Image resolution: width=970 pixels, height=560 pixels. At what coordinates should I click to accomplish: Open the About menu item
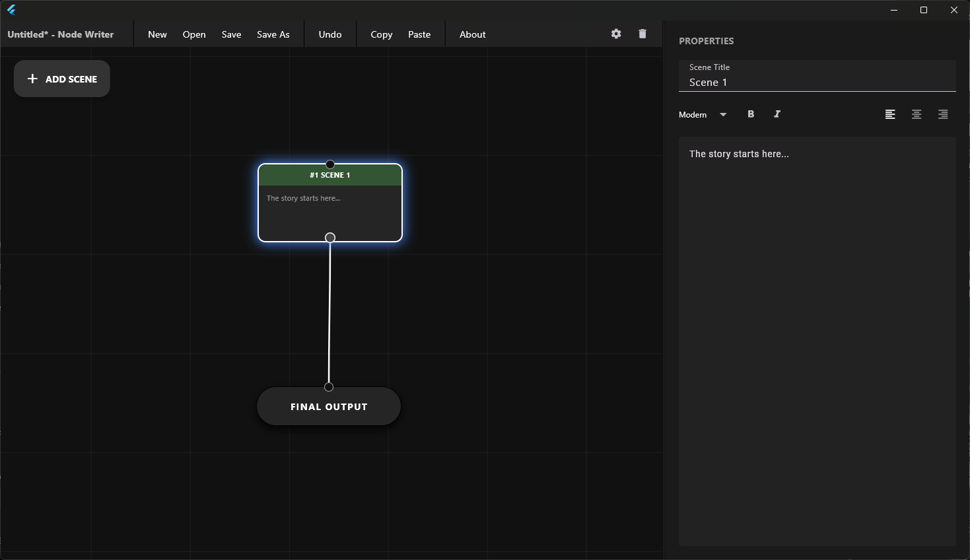tap(472, 34)
